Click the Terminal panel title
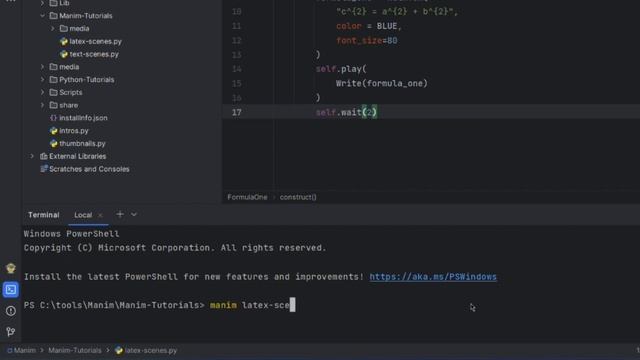The height and width of the screenshot is (360, 640). coord(44,215)
